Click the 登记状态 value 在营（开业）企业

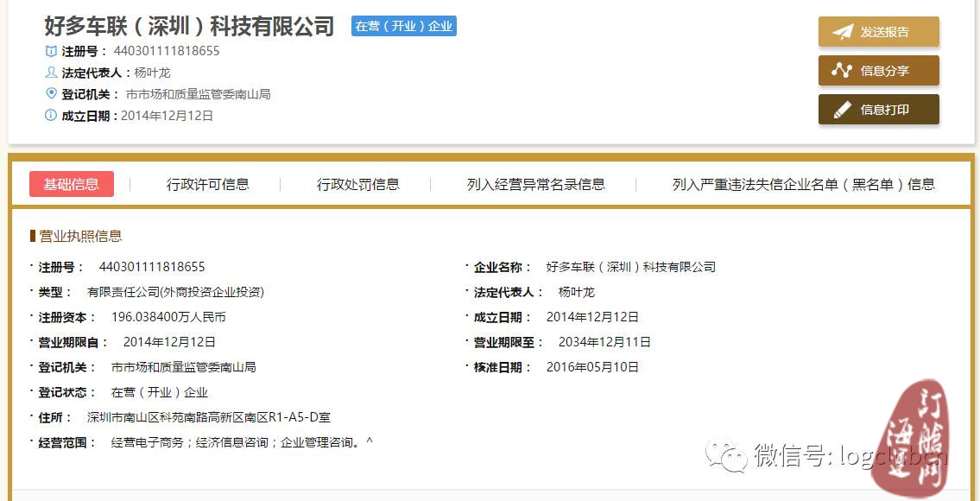click(x=160, y=393)
